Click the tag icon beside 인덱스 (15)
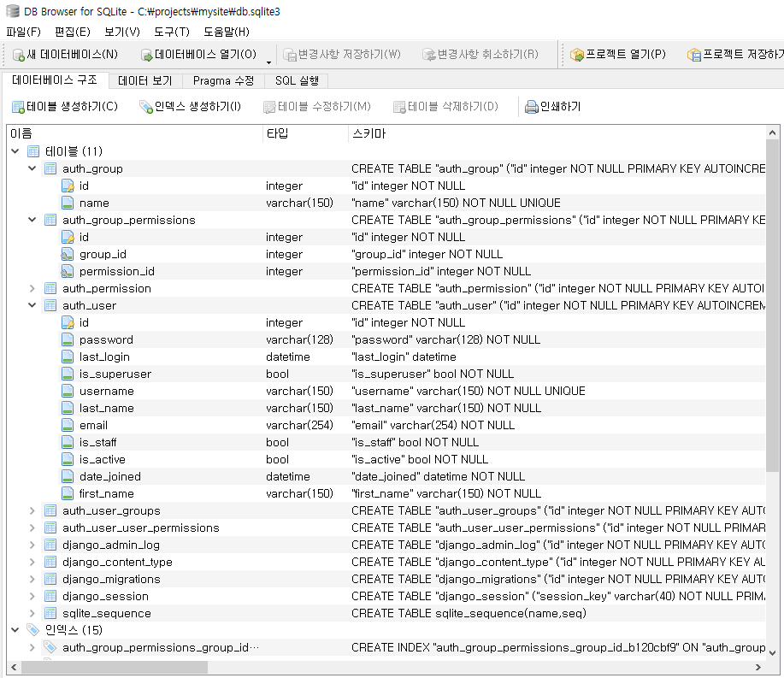Screen dimensions: 784x678 33,630
